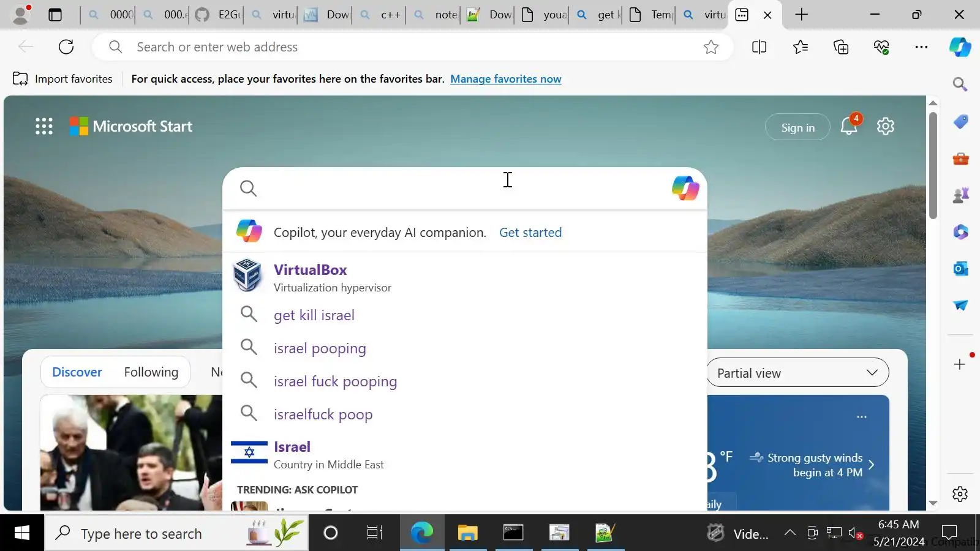Open Windows Start menu

[21, 533]
